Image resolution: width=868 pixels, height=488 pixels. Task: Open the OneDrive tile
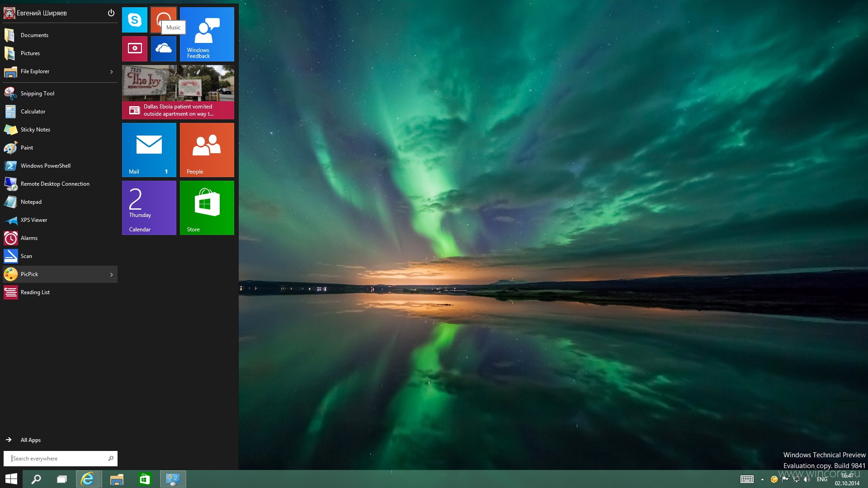point(164,49)
